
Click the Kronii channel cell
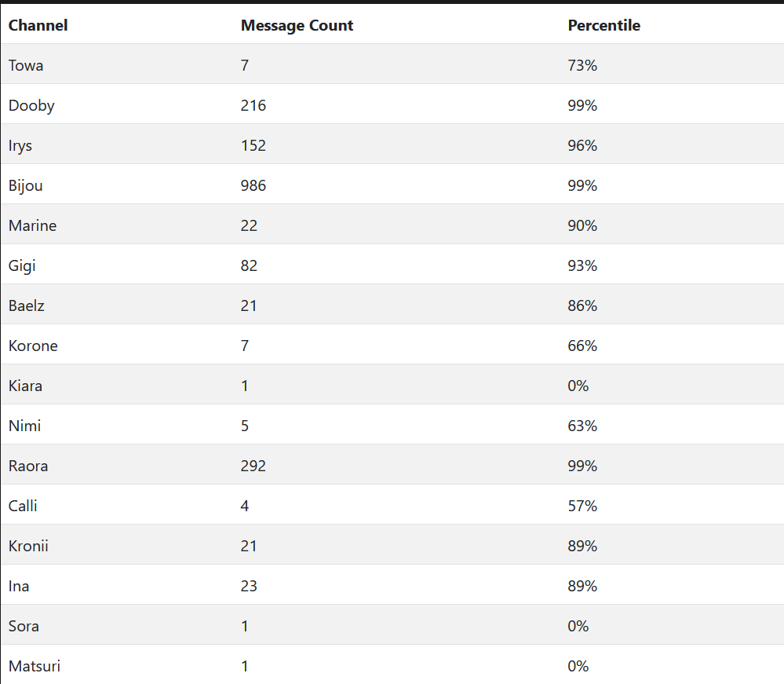tap(28, 546)
